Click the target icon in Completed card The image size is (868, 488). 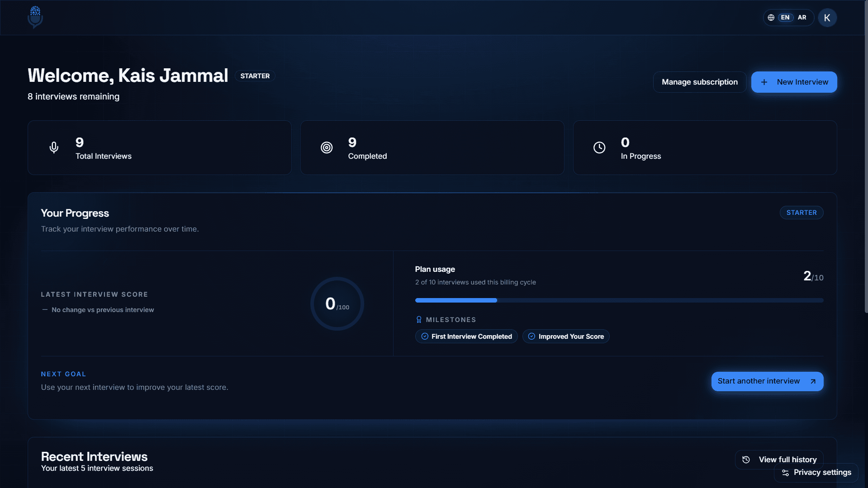coord(327,147)
